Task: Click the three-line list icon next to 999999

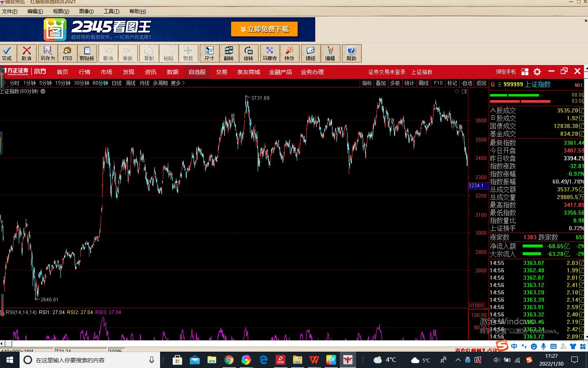Action: click(499, 85)
